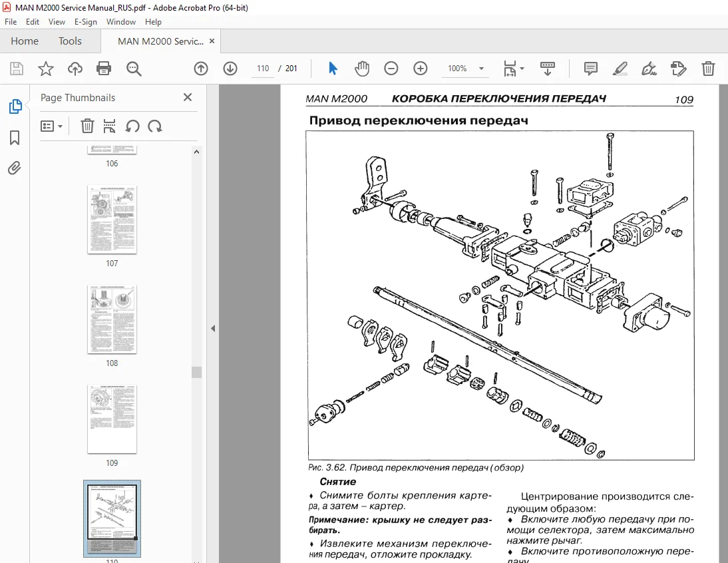Image resolution: width=728 pixels, height=563 pixels.
Task: Switch to the Tools tab
Action: pos(70,41)
